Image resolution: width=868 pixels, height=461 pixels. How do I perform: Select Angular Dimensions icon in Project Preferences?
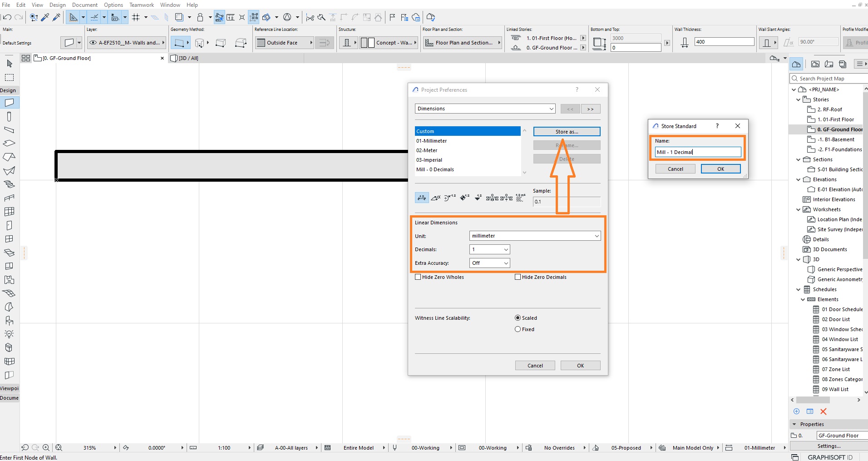pos(436,198)
